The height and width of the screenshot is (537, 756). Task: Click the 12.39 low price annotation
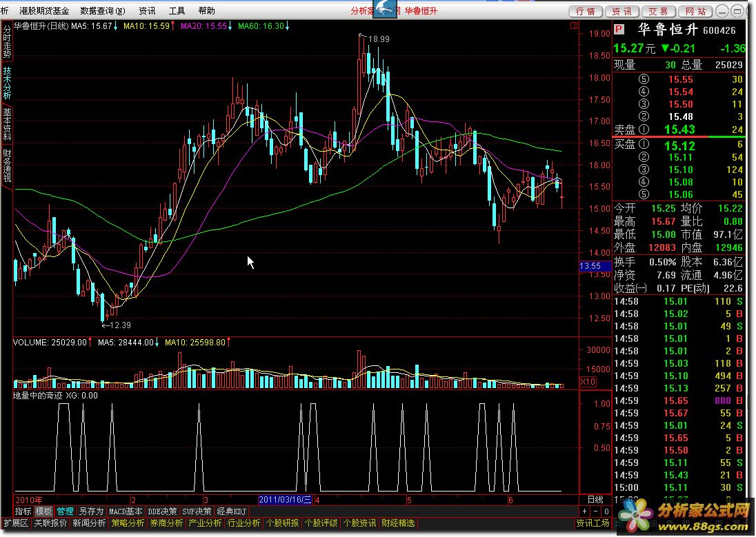pos(121,325)
